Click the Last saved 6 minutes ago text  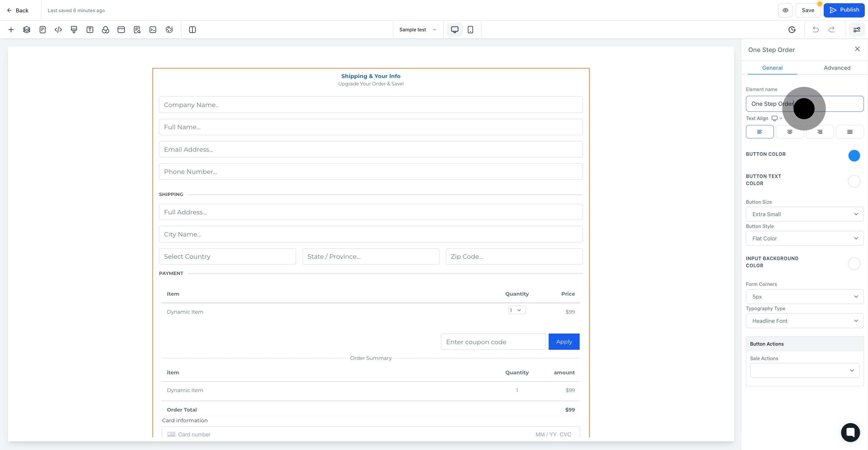76,10
